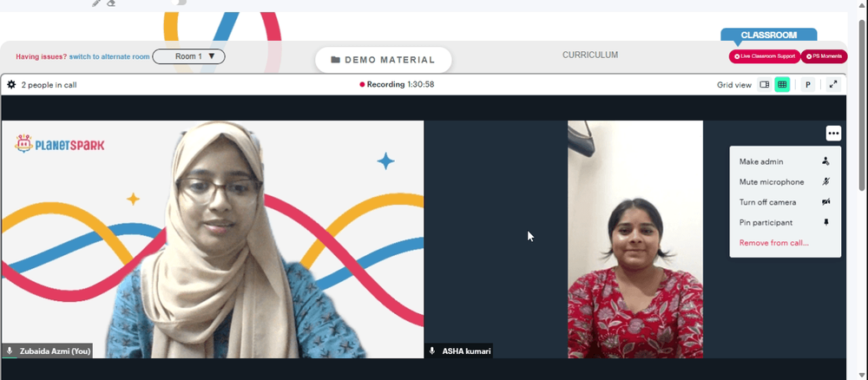
Task: Click the PS Moments button
Action: coord(825,56)
